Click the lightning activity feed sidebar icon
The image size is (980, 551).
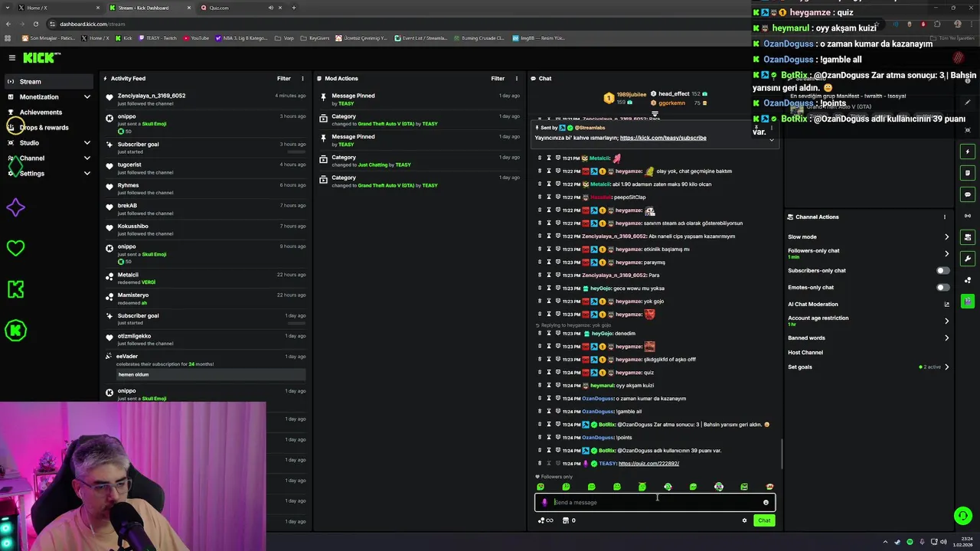point(968,152)
